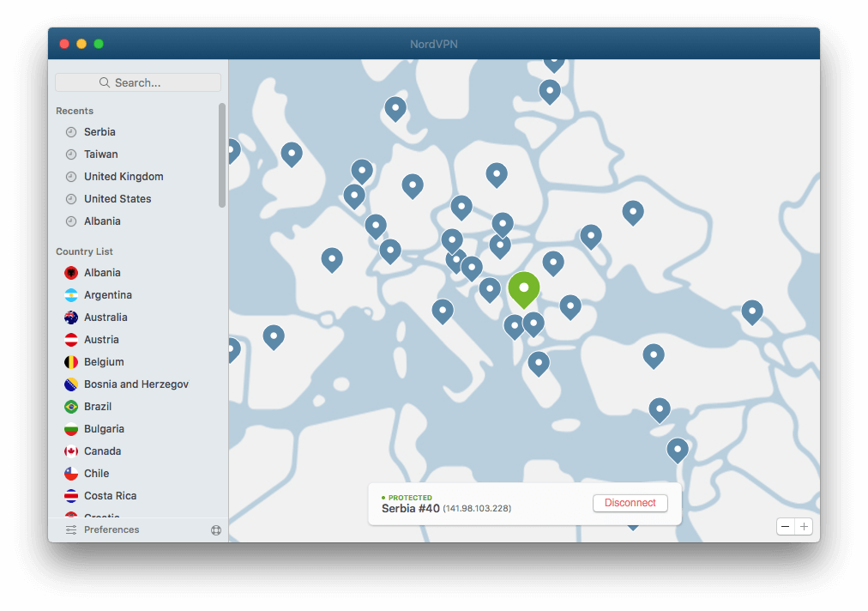
Task: Choose the map pin over Israel
Action: 678,450
